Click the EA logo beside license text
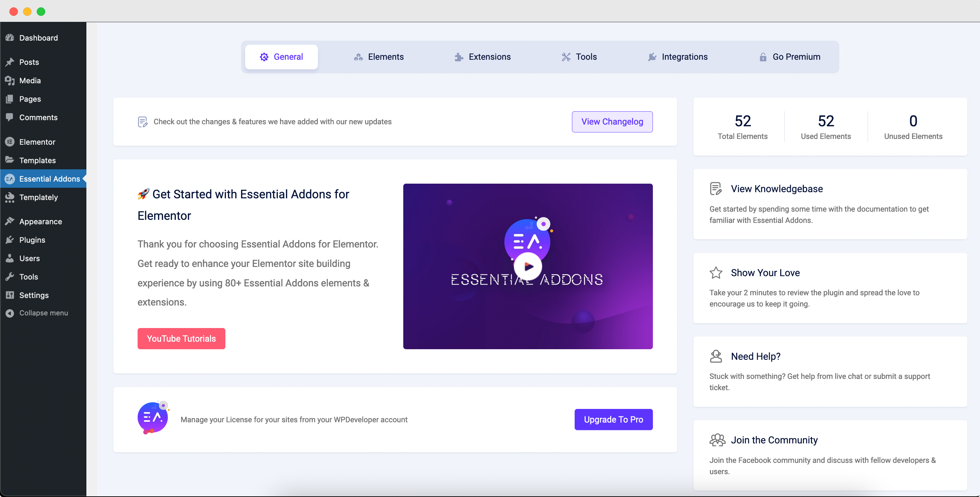 point(153,417)
